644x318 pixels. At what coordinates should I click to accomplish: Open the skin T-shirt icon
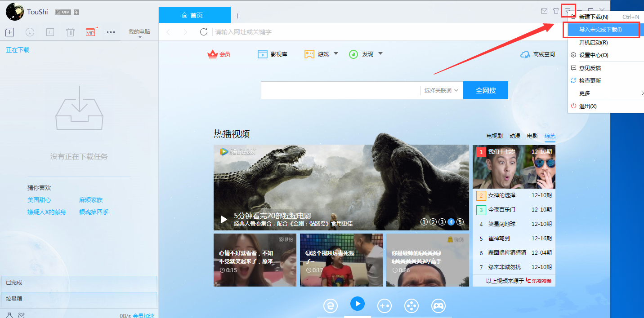tap(556, 10)
